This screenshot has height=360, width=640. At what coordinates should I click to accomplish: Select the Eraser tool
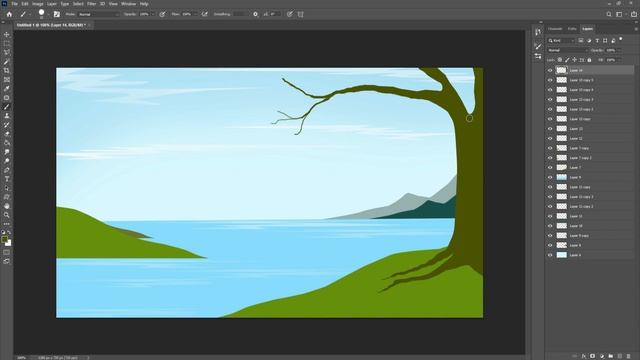pos(7,134)
